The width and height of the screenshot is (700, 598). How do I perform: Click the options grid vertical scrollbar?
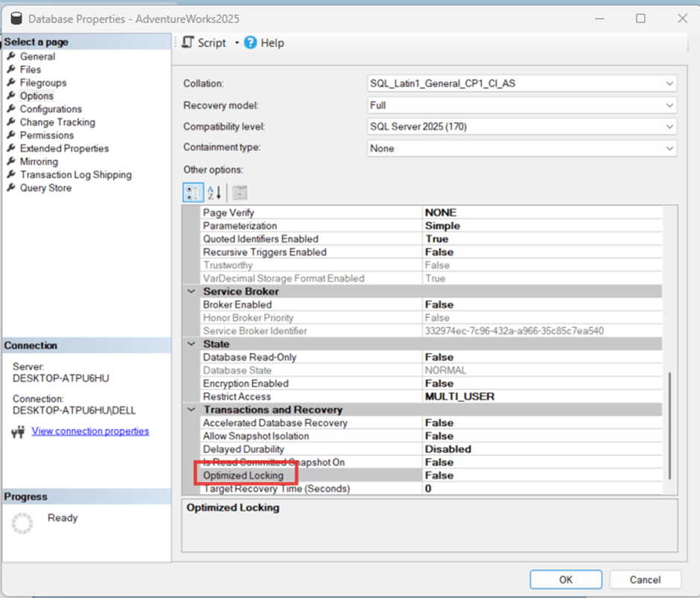(669, 426)
